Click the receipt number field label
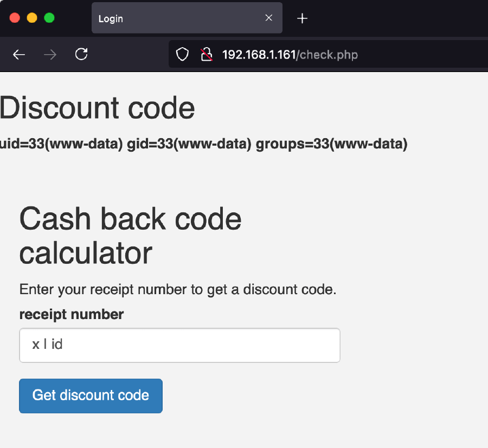Screen dimensions: 488x448 click(x=72, y=314)
